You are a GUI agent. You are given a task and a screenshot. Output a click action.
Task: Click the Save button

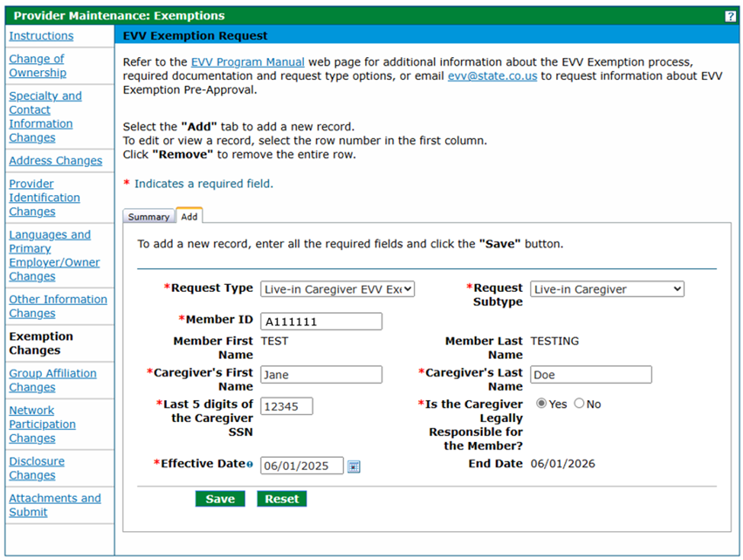point(220,499)
